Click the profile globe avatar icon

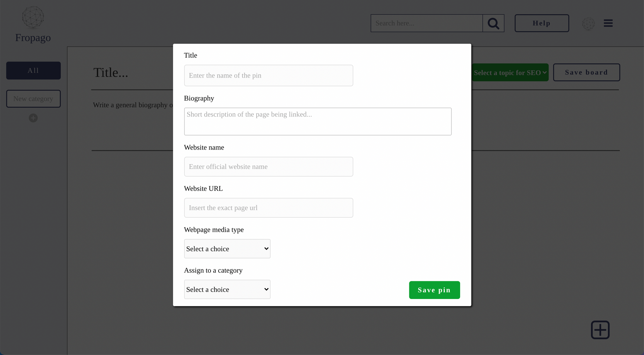point(588,23)
